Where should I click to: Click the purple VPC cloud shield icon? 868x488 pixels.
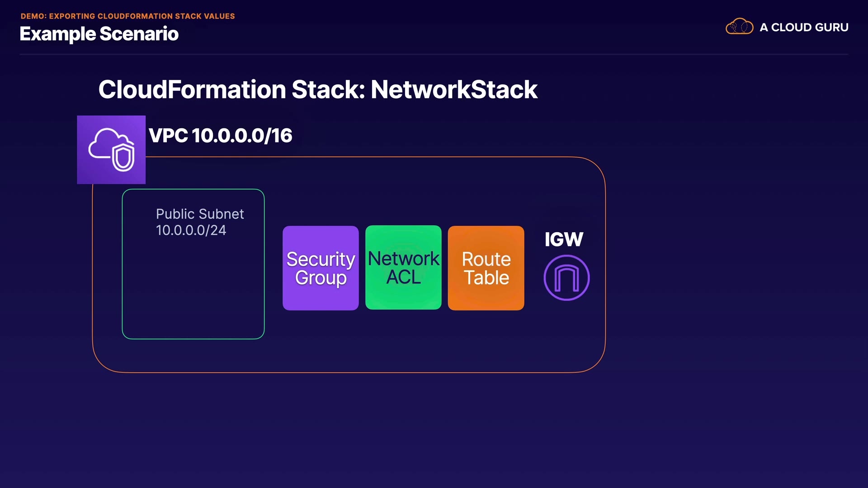pyautogui.click(x=111, y=150)
